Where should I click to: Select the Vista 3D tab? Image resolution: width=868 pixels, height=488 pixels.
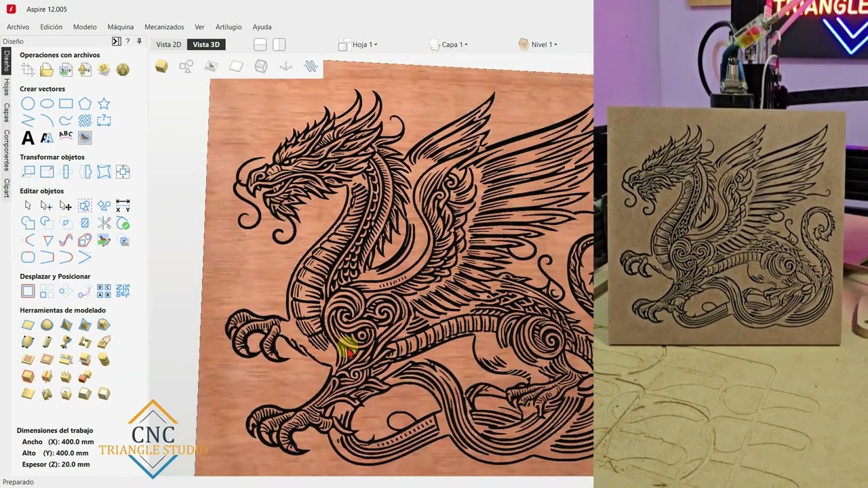(x=206, y=45)
